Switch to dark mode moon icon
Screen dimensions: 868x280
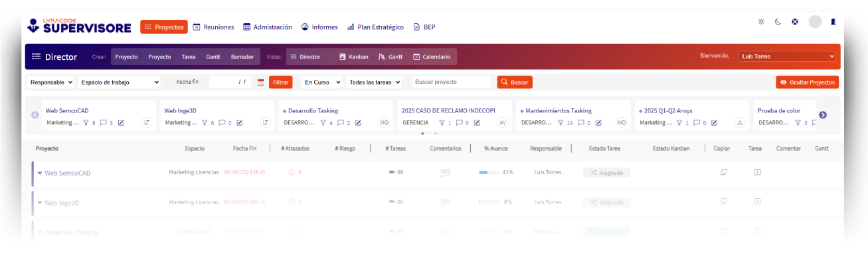click(x=778, y=22)
